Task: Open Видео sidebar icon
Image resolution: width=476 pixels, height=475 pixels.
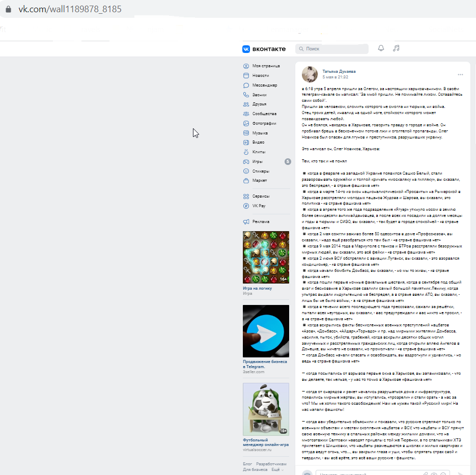Action: click(246, 143)
